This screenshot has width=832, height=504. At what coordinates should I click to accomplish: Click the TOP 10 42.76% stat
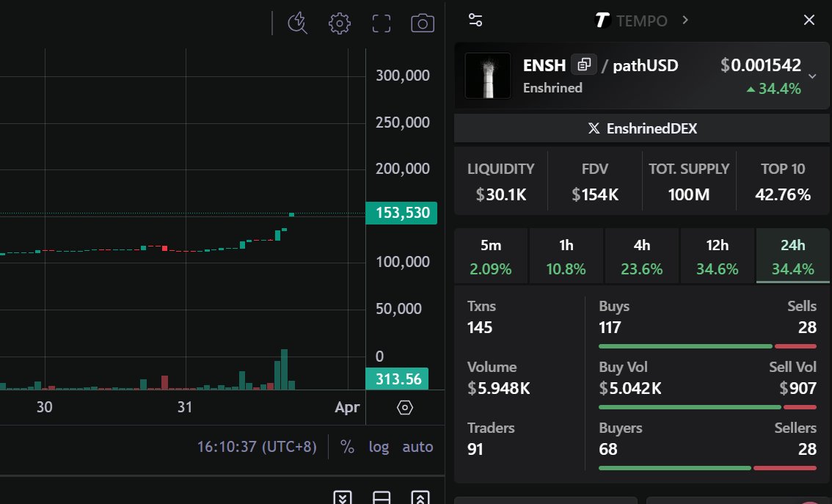tap(783, 182)
